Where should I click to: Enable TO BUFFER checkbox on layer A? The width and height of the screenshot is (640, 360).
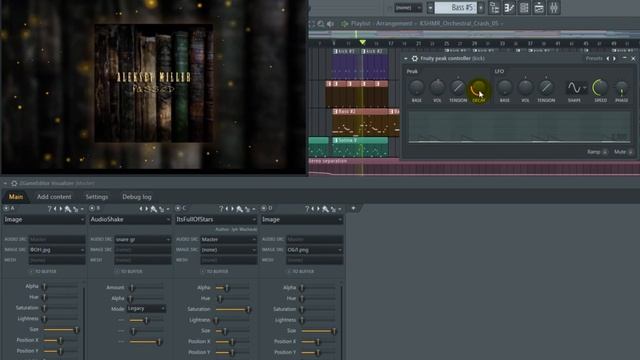point(31,271)
